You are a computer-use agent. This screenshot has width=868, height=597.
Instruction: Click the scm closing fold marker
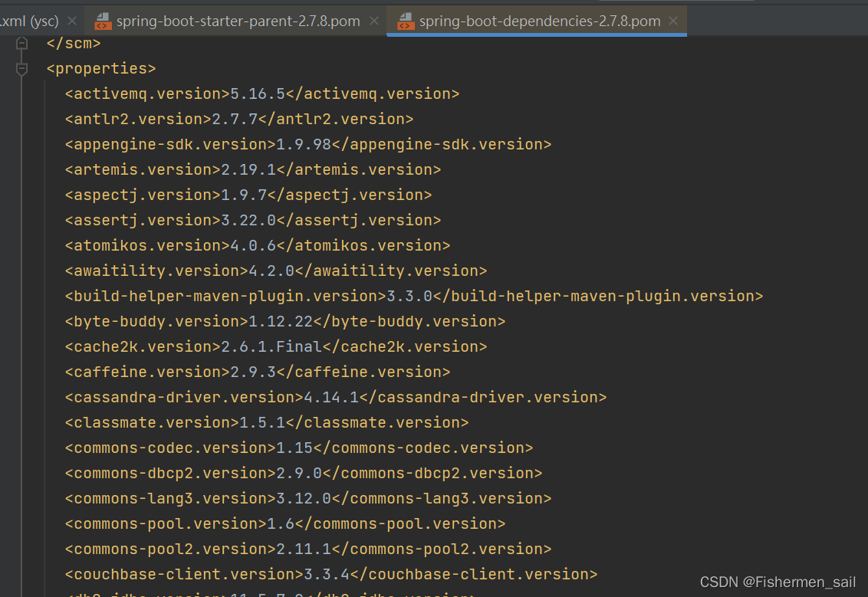(x=21, y=43)
